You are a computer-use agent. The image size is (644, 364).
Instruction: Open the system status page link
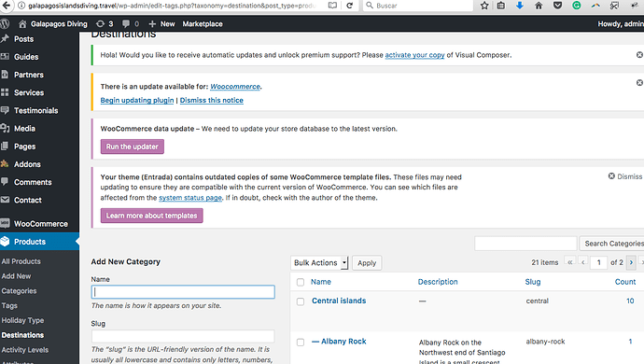click(x=190, y=198)
